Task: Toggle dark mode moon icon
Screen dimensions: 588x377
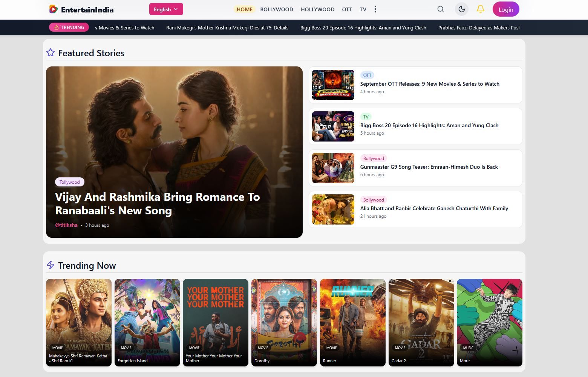Action: [462, 9]
